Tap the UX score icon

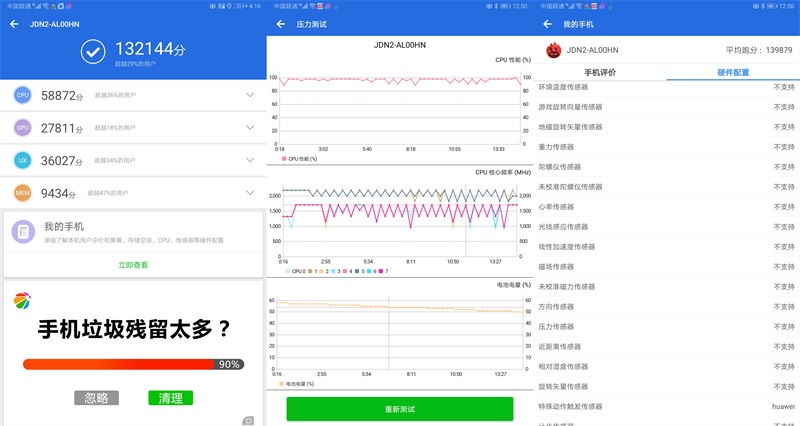[x=22, y=160]
